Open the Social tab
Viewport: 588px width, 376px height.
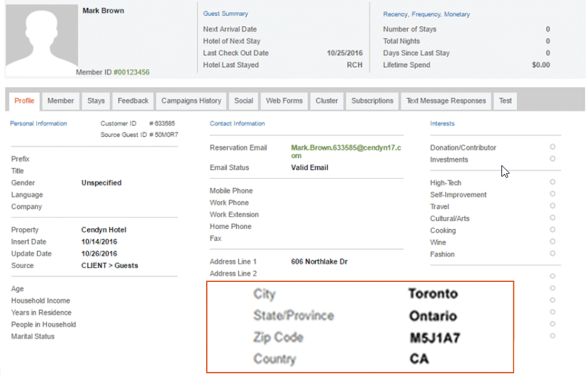click(x=244, y=101)
